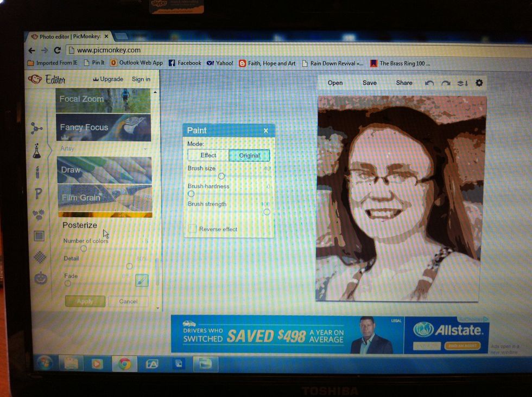Open Windows Start menu

(x=45, y=363)
